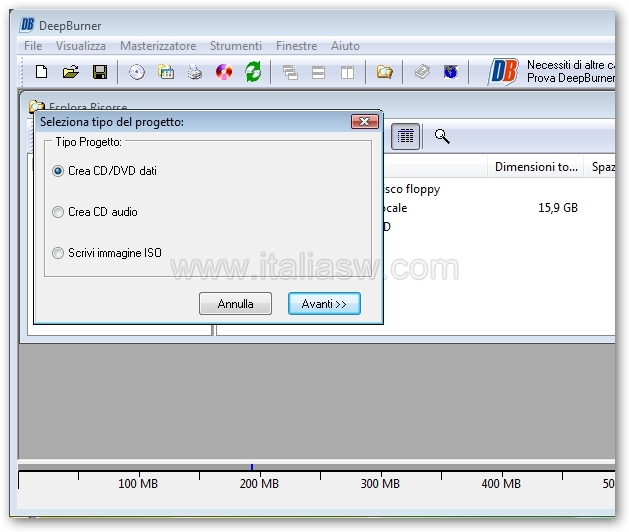
Task: Click the colorful disc label icon
Action: (x=224, y=72)
